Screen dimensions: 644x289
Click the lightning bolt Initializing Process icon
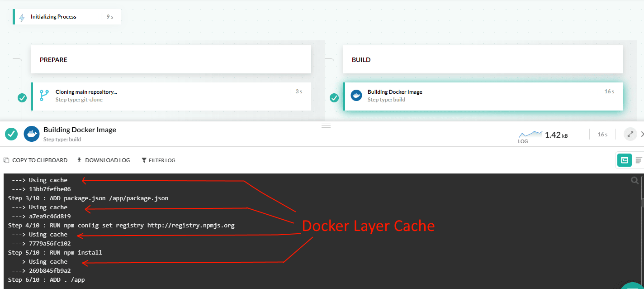point(22,17)
